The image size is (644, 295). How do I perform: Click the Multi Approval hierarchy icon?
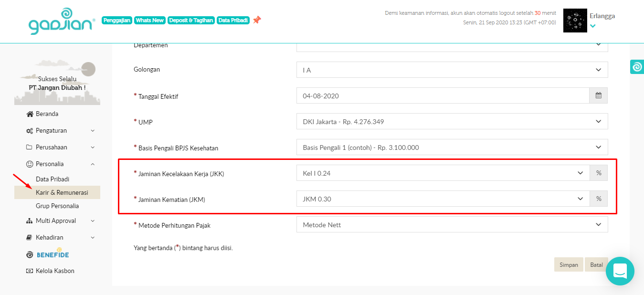tap(30, 221)
